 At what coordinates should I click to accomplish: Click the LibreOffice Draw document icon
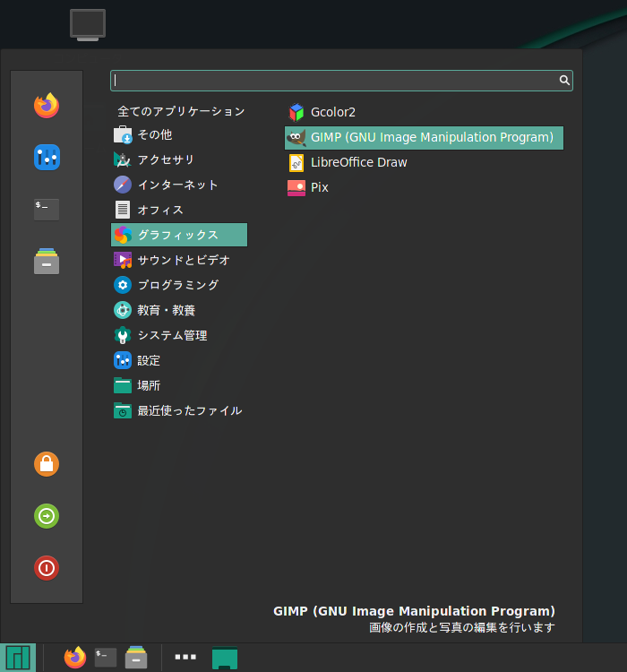pos(296,163)
